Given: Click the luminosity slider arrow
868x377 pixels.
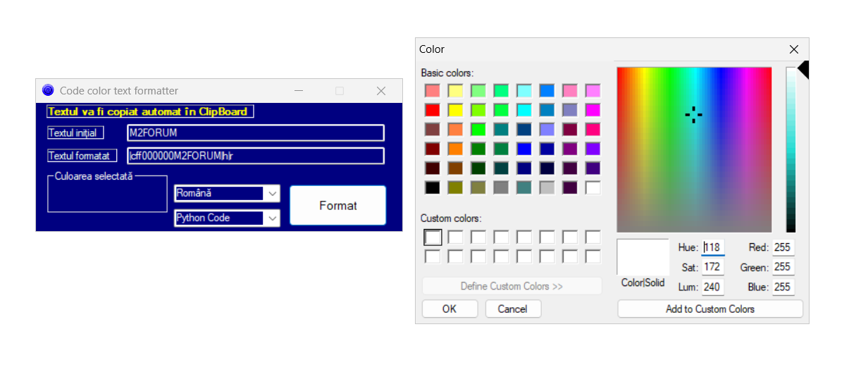Looking at the screenshot, I should coord(803,70).
